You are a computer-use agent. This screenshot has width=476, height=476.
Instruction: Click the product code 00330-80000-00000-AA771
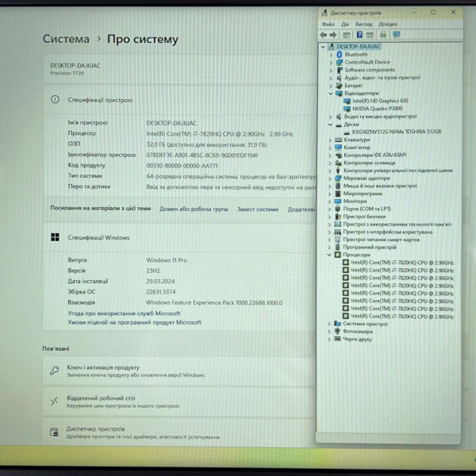[x=182, y=166]
